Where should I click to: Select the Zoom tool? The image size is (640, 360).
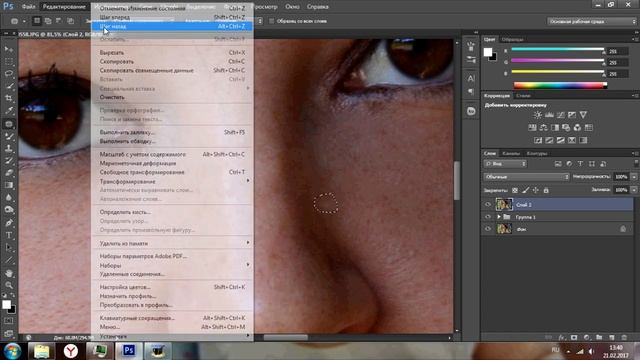9,285
